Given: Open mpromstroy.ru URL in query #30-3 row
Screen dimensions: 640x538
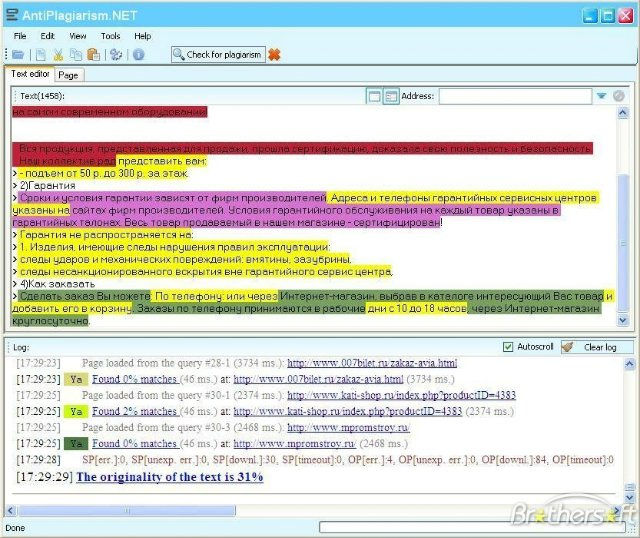Looking at the screenshot, I should click(348, 427).
